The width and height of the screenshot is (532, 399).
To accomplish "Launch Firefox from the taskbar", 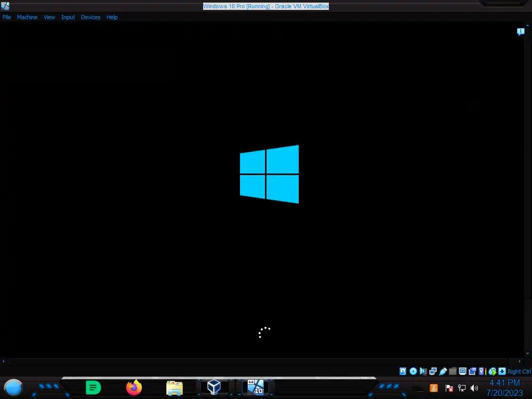I will point(134,388).
